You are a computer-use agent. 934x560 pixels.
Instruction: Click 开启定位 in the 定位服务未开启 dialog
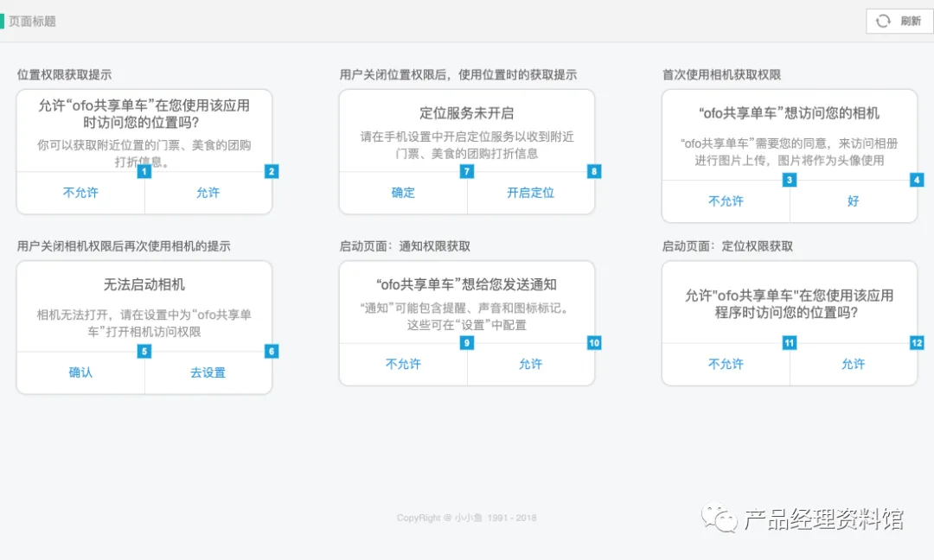(x=530, y=193)
